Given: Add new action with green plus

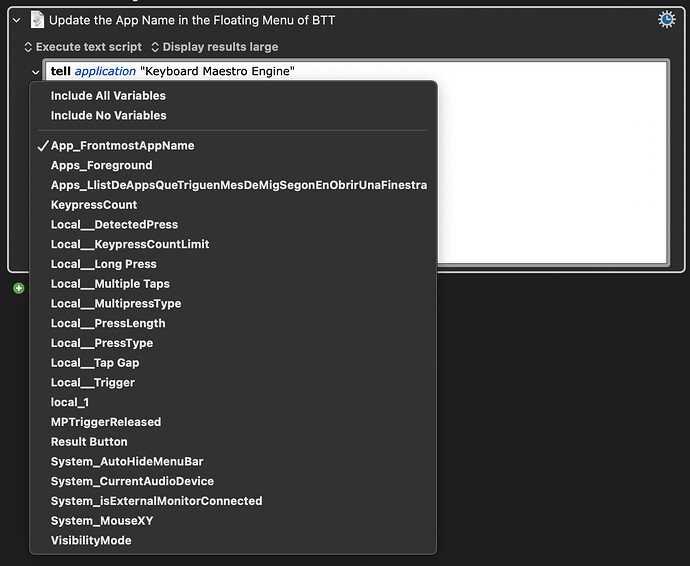Looking at the screenshot, I should click(x=18, y=288).
